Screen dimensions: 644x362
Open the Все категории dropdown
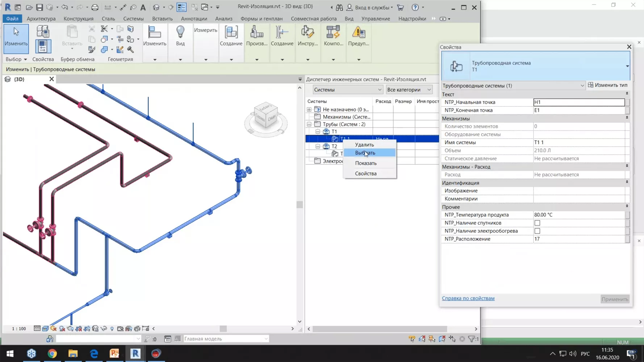409,89
